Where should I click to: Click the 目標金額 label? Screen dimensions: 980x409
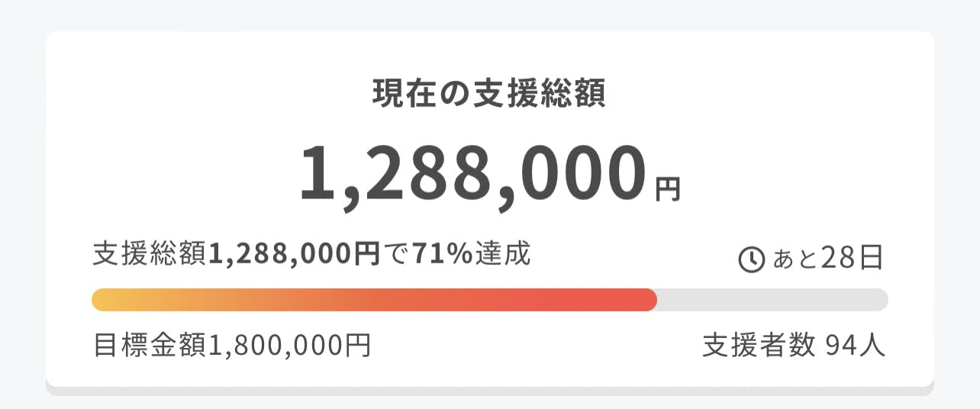click(150, 346)
